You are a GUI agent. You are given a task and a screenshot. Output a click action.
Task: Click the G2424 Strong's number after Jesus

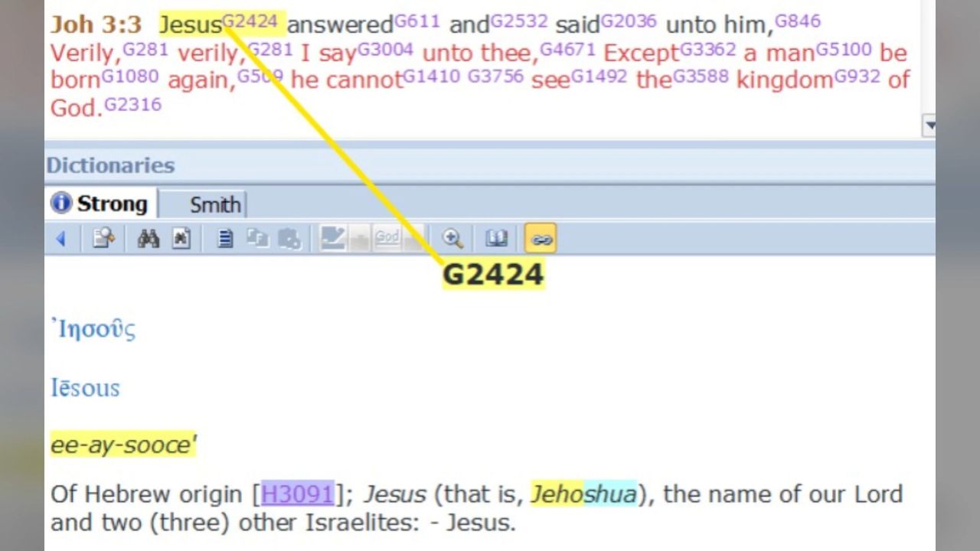tap(250, 21)
